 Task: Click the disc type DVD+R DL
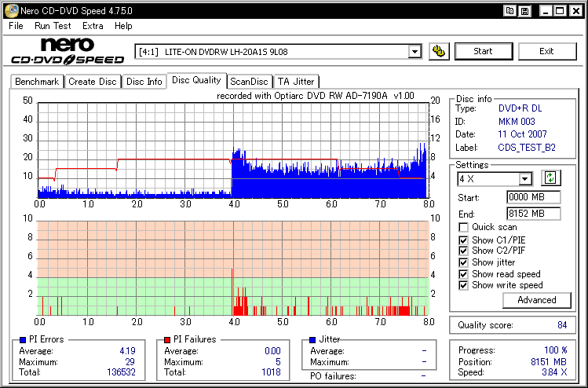[520, 108]
